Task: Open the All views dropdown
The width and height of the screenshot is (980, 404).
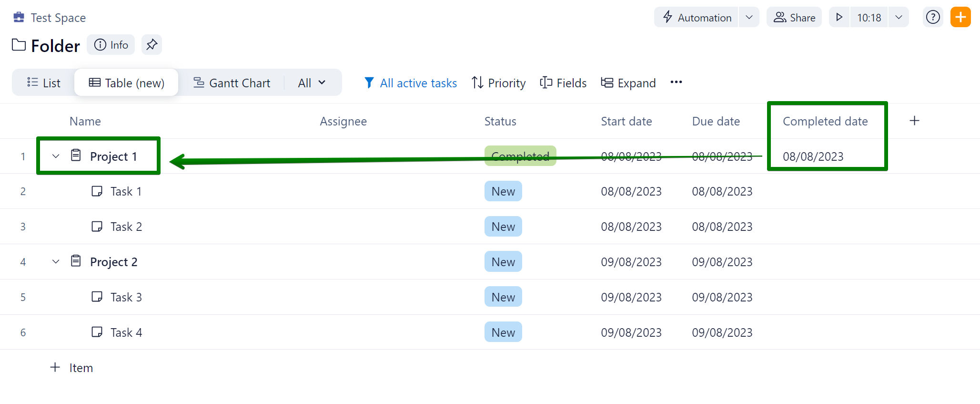Action: [x=312, y=83]
